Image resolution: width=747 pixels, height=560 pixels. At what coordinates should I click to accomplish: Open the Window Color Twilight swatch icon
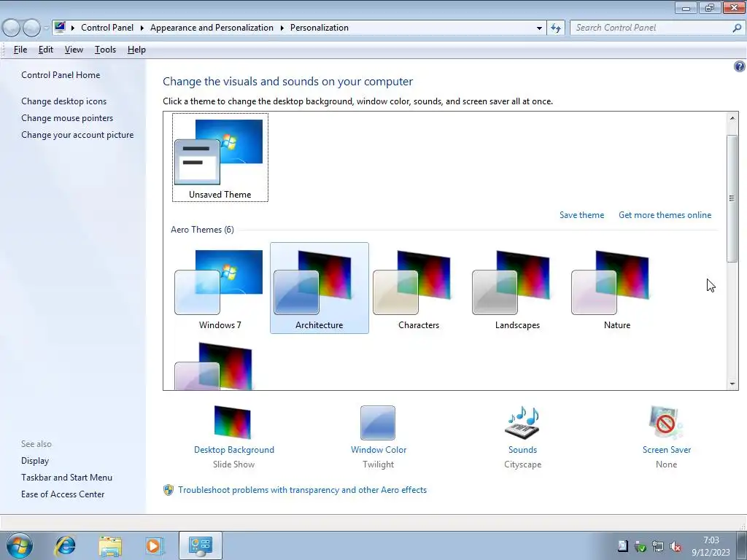click(x=378, y=422)
